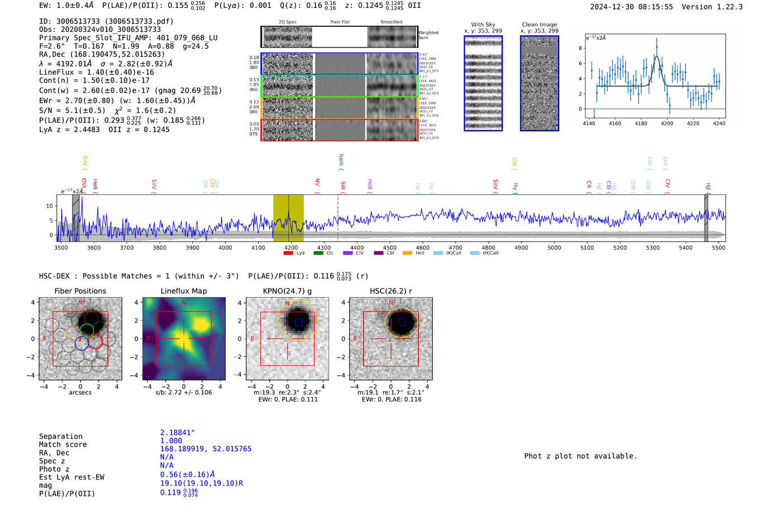Click the hatched gray band near 5460

706,218
